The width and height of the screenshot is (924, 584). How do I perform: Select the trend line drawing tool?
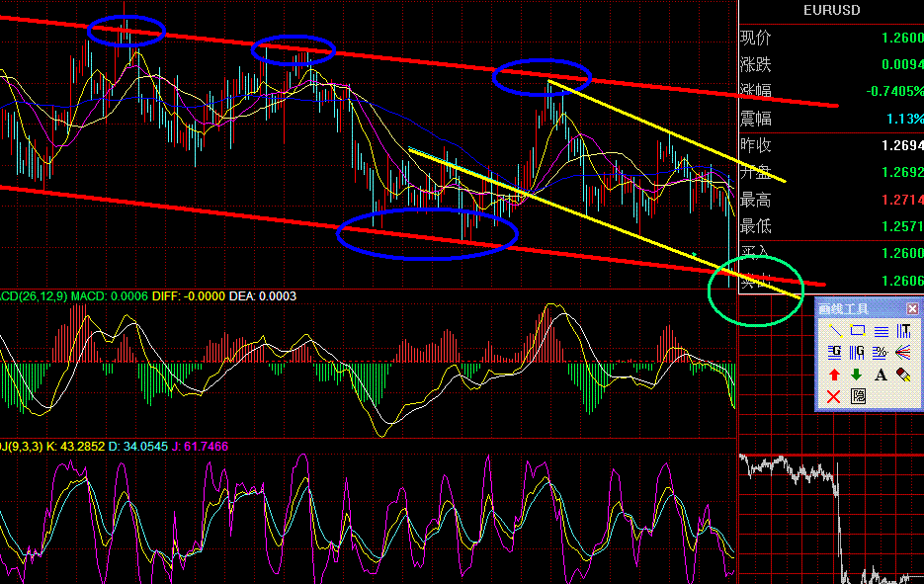coord(834,331)
